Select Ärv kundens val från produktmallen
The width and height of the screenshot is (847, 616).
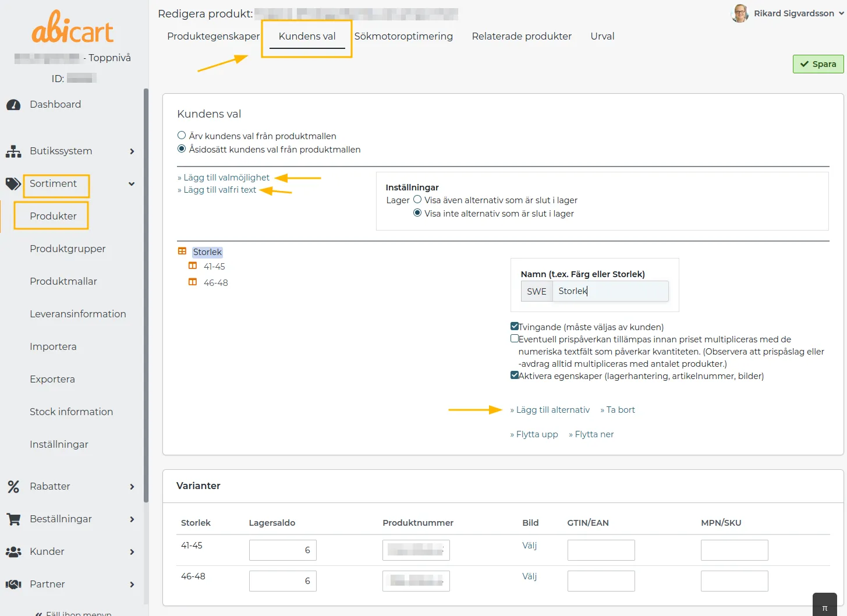182,136
